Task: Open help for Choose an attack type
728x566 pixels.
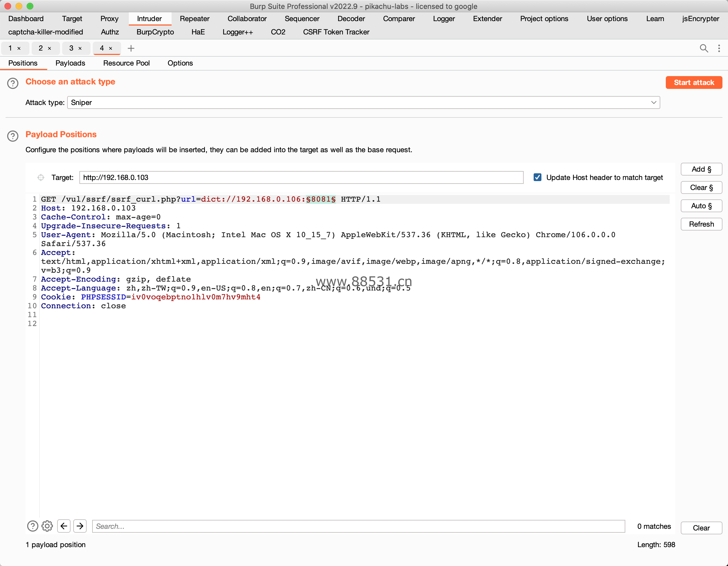Action: tap(13, 83)
